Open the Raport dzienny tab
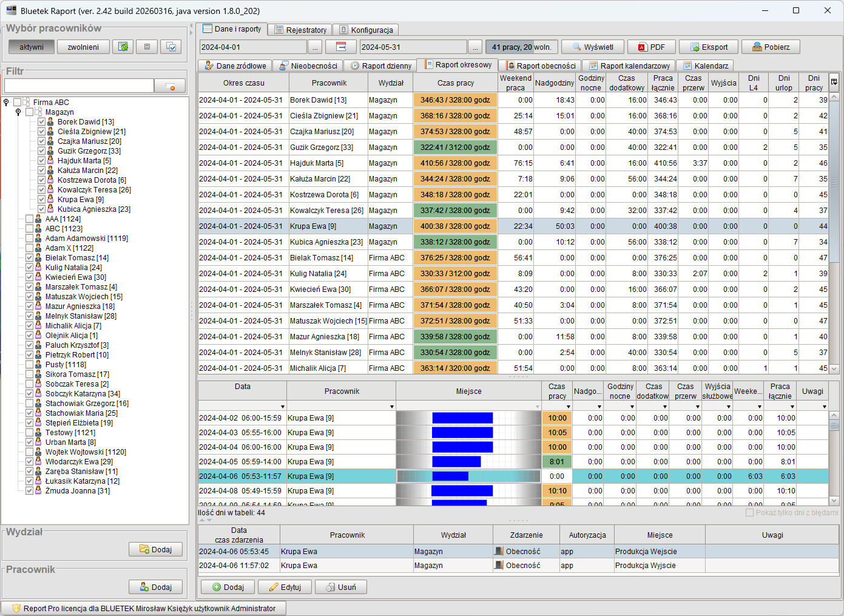844x616 pixels. coord(381,66)
